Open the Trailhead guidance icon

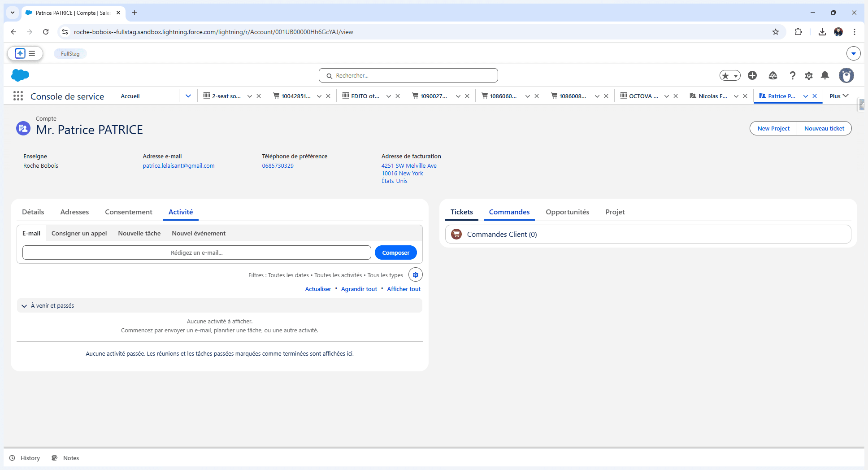pyautogui.click(x=773, y=75)
